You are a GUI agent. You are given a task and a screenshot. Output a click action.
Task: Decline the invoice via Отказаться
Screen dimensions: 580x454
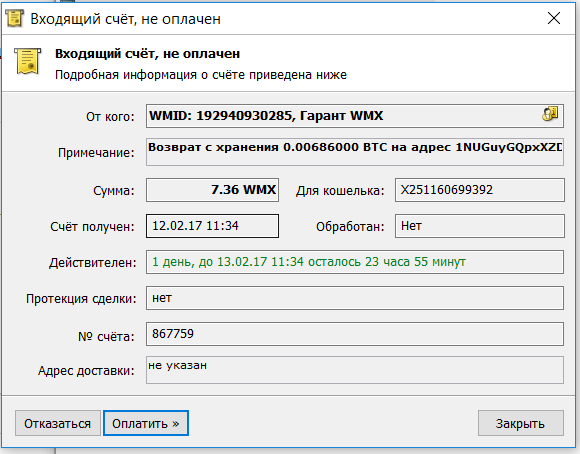click(x=58, y=423)
